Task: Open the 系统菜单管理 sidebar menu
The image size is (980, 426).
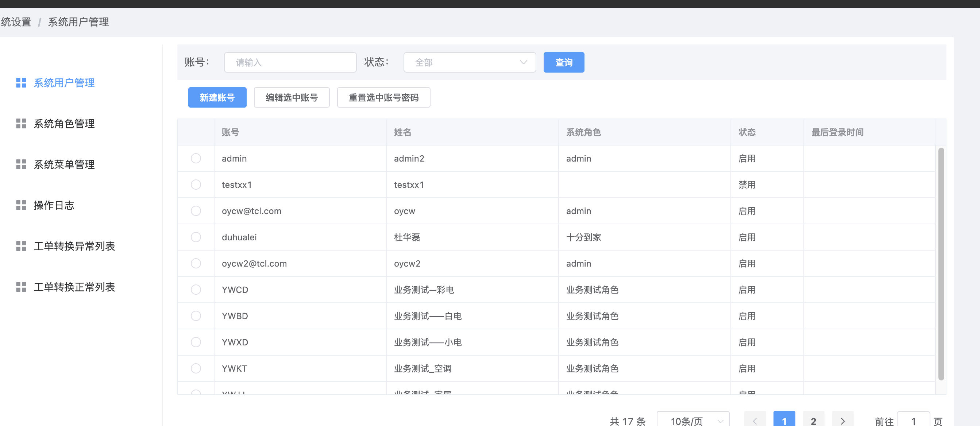Action: point(64,164)
